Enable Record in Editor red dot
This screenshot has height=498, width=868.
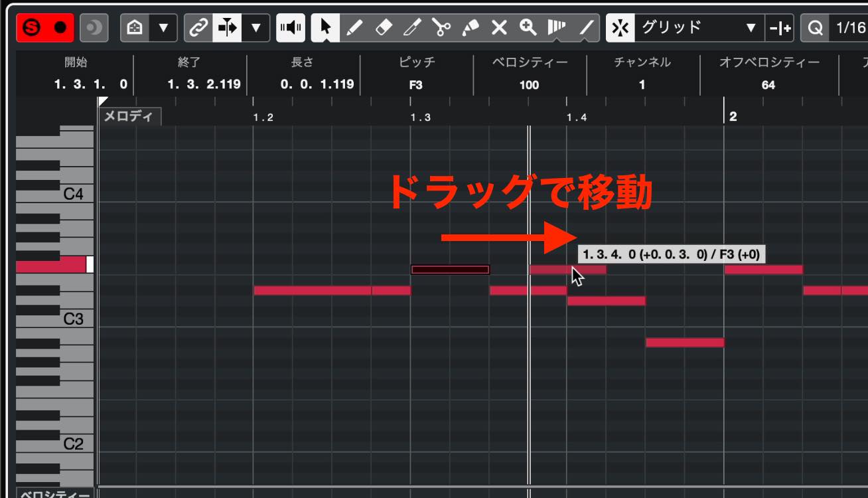[60, 28]
